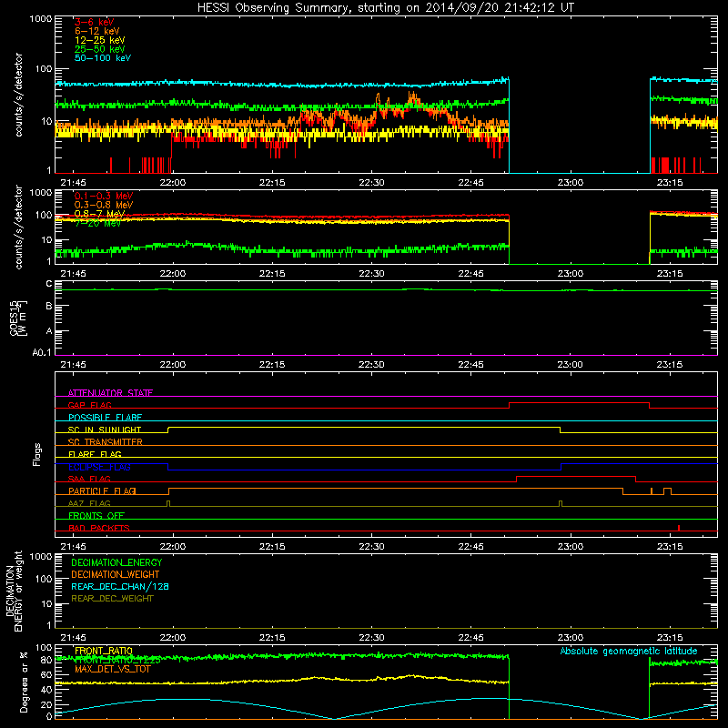Click the SAA_FLAG label

[89, 480]
